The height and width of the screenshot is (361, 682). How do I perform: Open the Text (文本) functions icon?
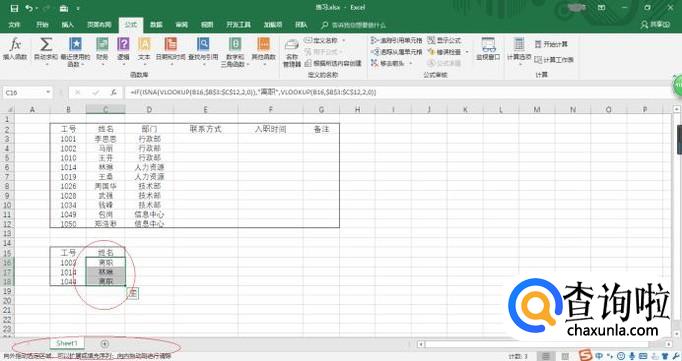(x=144, y=49)
